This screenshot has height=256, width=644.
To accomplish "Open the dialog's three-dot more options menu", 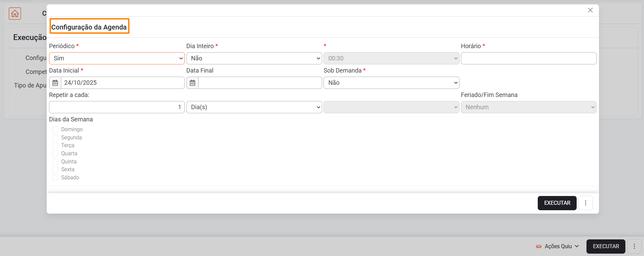I will (x=585, y=203).
